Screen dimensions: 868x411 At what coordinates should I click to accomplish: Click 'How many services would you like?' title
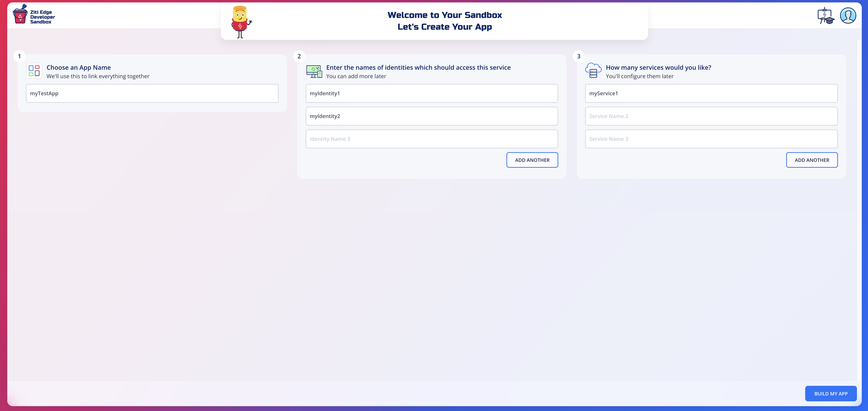tap(658, 67)
